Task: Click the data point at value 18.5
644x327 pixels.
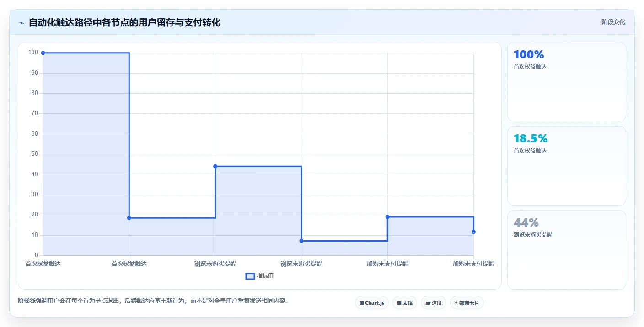Action: (x=129, y=218)
